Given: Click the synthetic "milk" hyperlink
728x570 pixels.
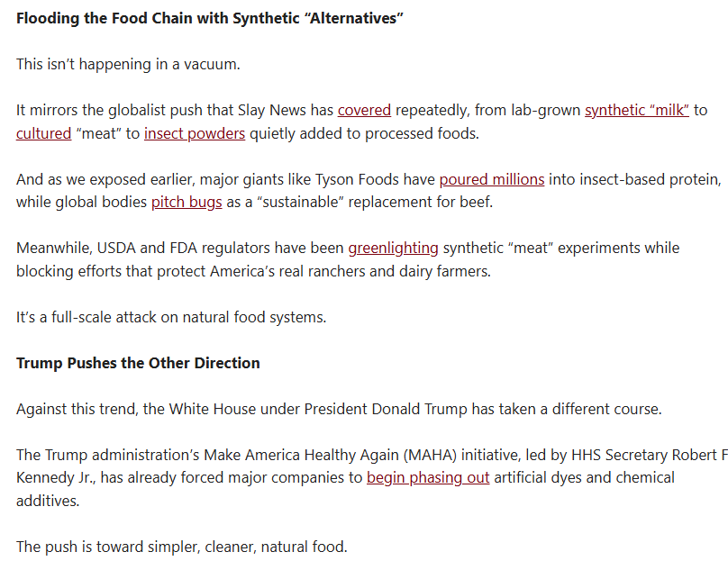Looking at the screenshot, I should (x=636, y=110).
